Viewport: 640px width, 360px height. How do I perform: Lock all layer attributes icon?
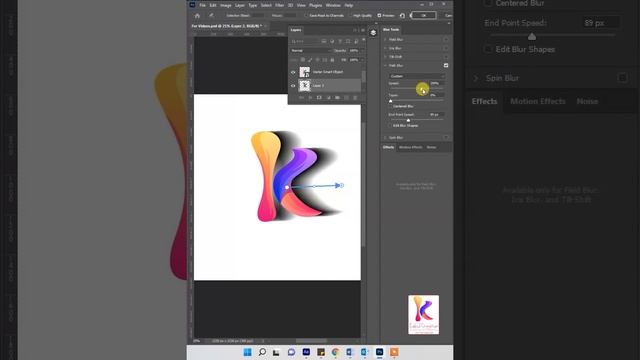pos(332,60)
